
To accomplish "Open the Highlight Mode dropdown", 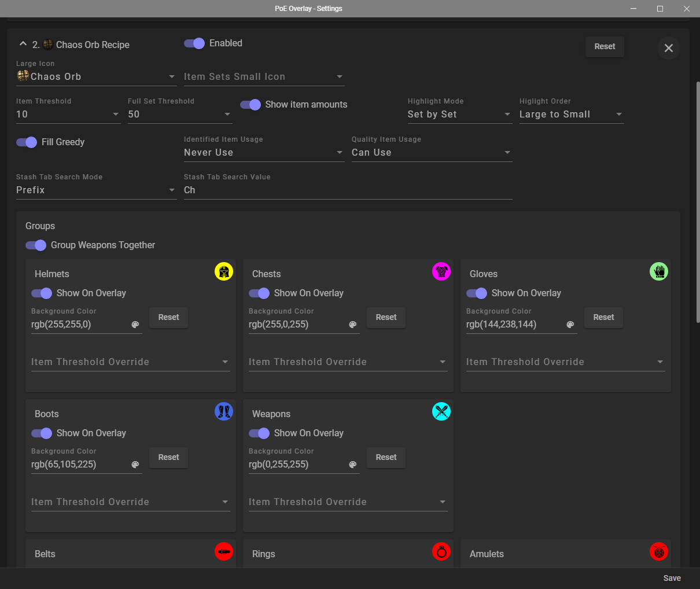I will coord(460,114).
